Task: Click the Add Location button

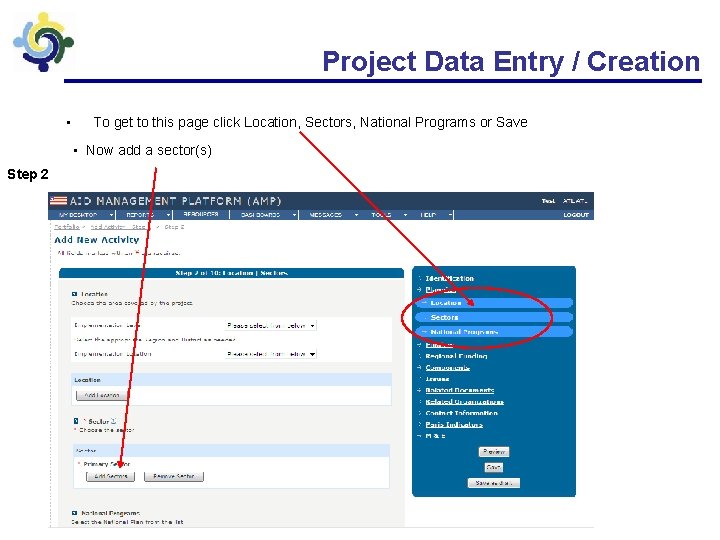Action: (101, 395)
